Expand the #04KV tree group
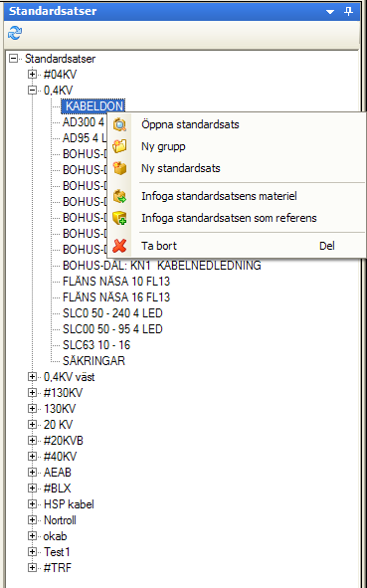The width and height of the screenshot is (367, 588). click(x=33, y=75)
